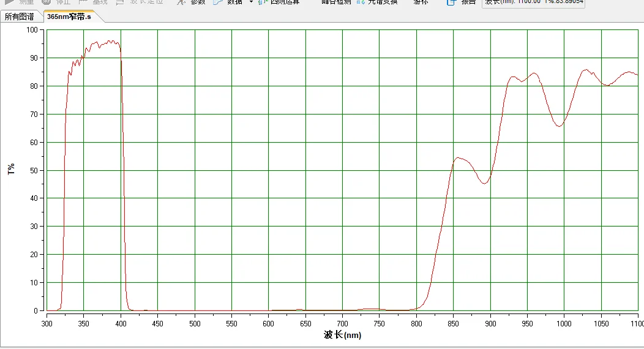The height and width of the screenshot is (349, 644).
Task: Click the 650 label on the x-axis
Action: [305, 323]
